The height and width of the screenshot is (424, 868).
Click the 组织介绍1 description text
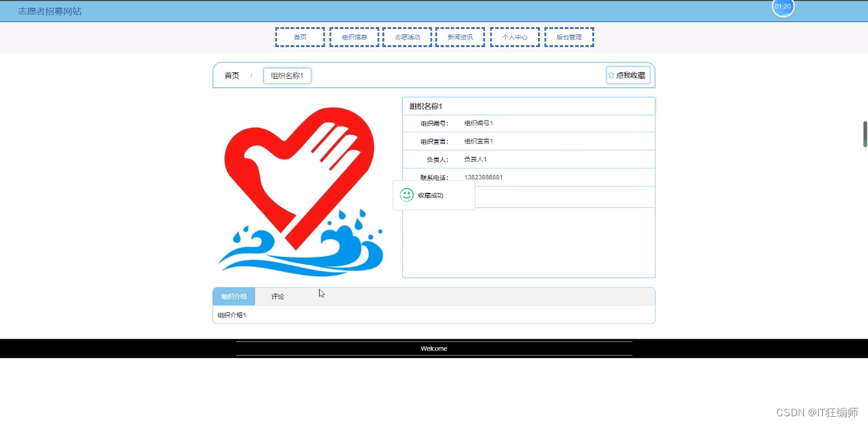[232, 315]
